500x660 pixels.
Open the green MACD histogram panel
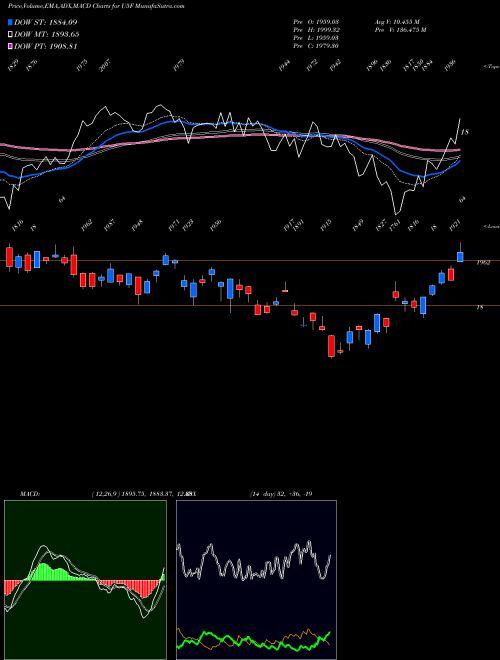85,579
